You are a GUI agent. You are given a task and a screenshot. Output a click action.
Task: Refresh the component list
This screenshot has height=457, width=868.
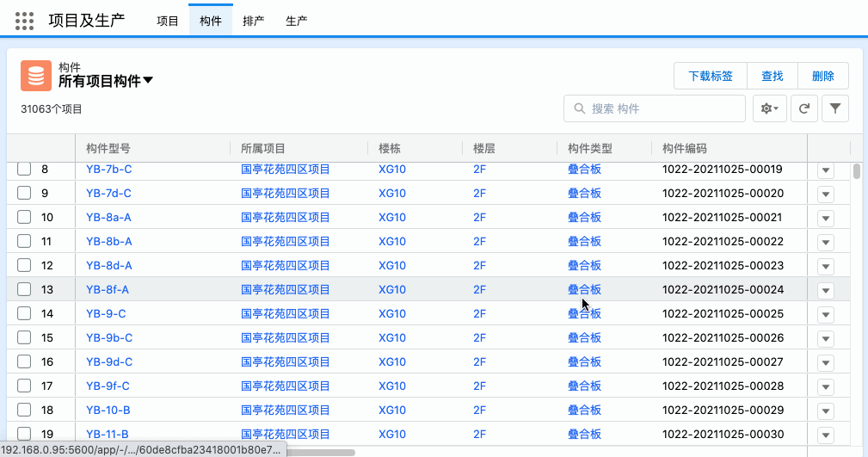tap(804, 108)
